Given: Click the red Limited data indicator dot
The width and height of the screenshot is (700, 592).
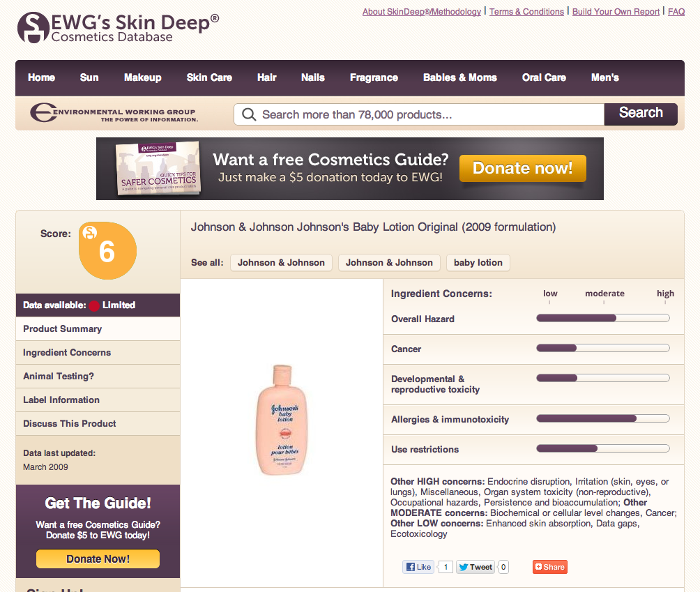Looking at the screenshot, I should [94, 306].
